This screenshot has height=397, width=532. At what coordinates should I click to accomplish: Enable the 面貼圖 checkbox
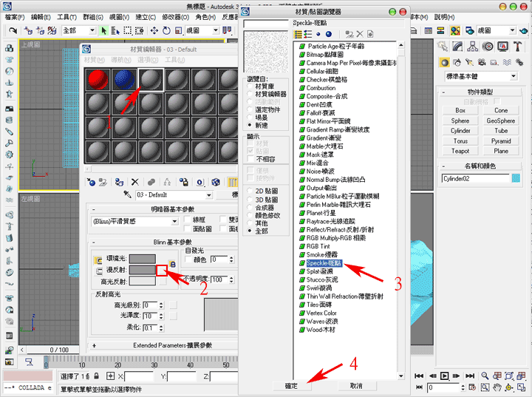[187, 228]
